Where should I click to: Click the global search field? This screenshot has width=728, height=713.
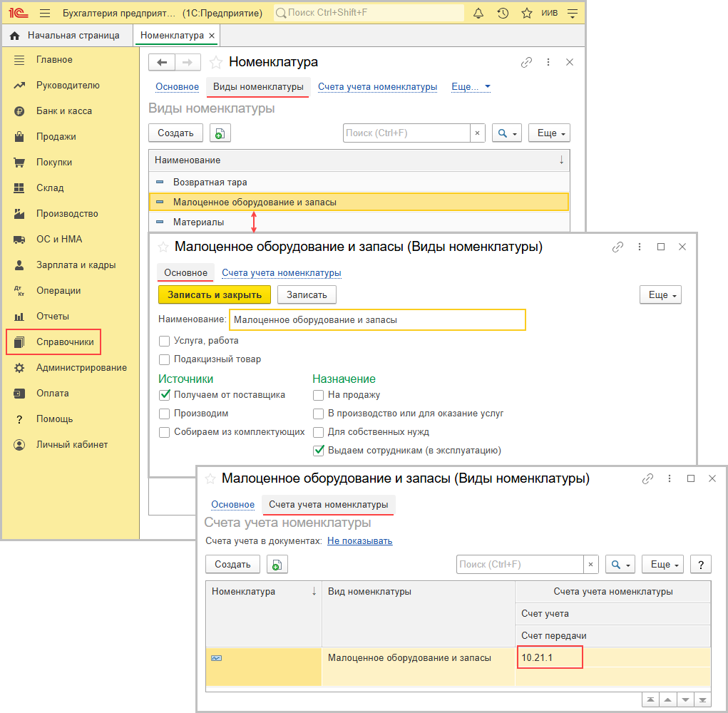(x=369, y=13)
